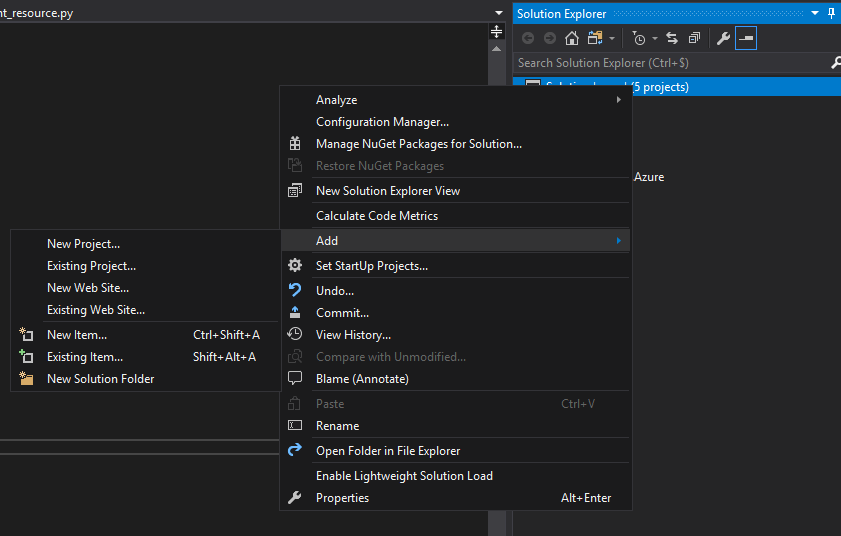Click the Back arrow in Solution Explorer
Screen dimensions: 841x536
point(528,38)
